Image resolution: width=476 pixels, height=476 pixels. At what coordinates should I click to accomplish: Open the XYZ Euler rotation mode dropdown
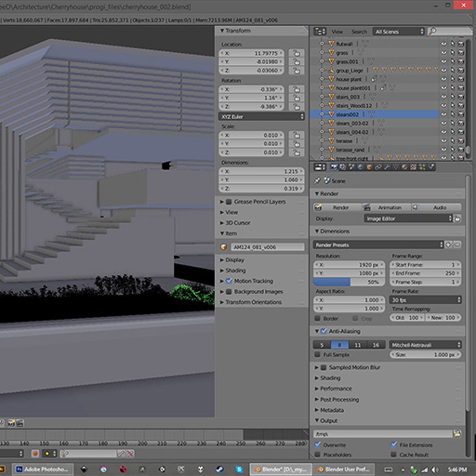261,117
